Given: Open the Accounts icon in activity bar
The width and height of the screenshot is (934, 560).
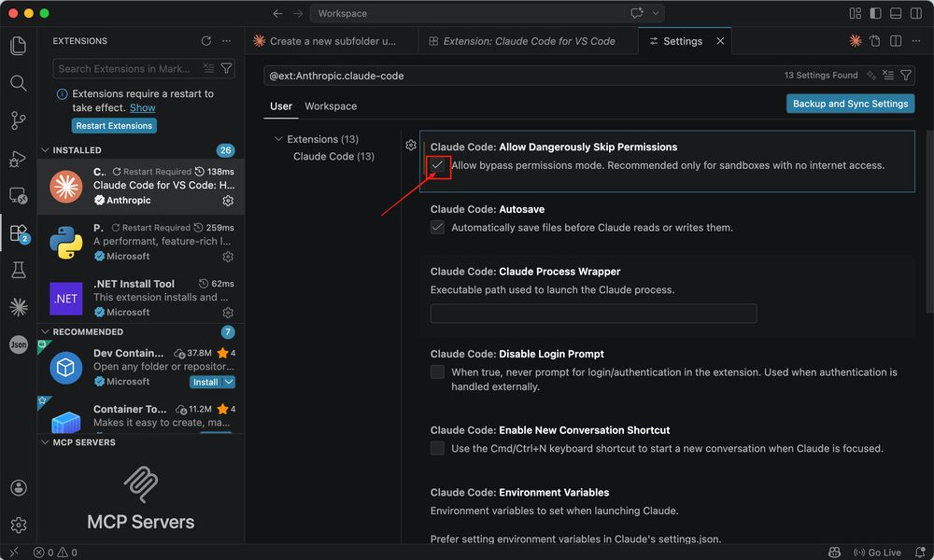Looking at the screenshot, I should point(18,488).
